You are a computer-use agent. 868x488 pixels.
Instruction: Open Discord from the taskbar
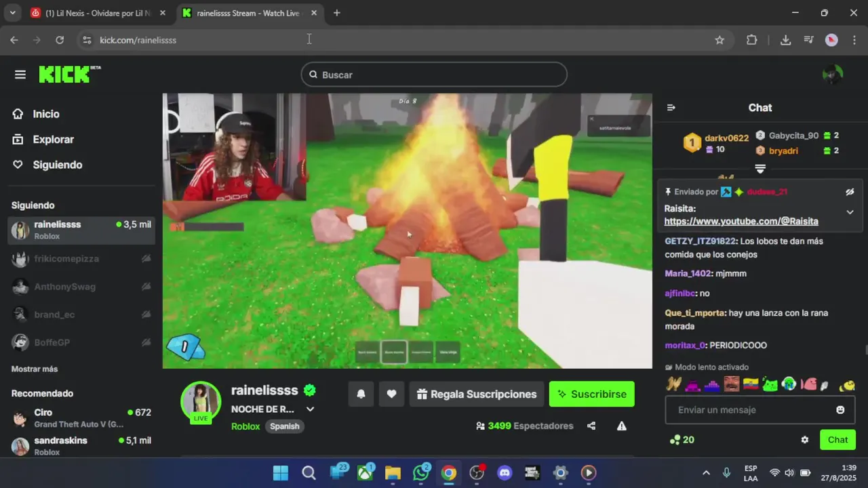click(505, 473)
